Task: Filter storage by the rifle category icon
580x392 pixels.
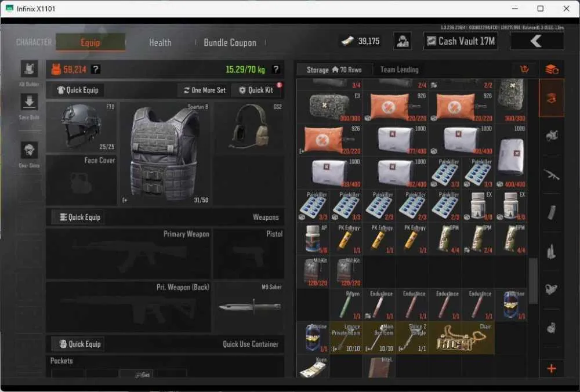Action: point(552,174)
